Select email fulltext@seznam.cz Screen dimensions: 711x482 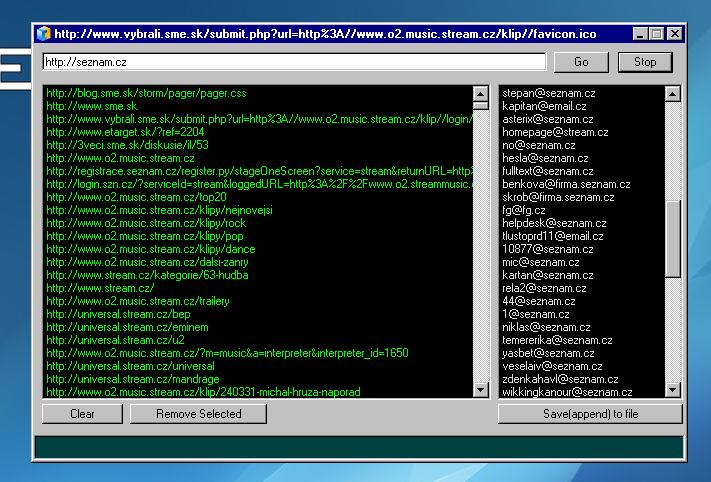tap(548, 171)
